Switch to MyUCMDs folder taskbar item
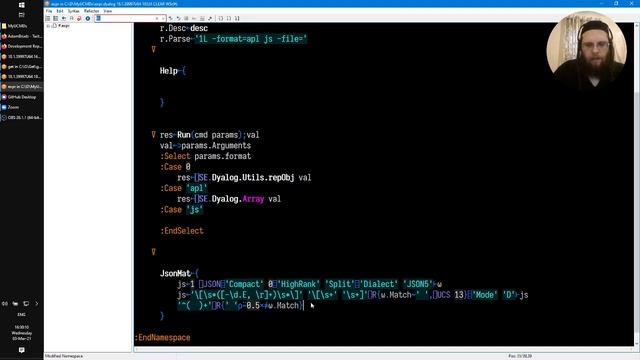This screenshot has width=640, height=360. point(22,26)
